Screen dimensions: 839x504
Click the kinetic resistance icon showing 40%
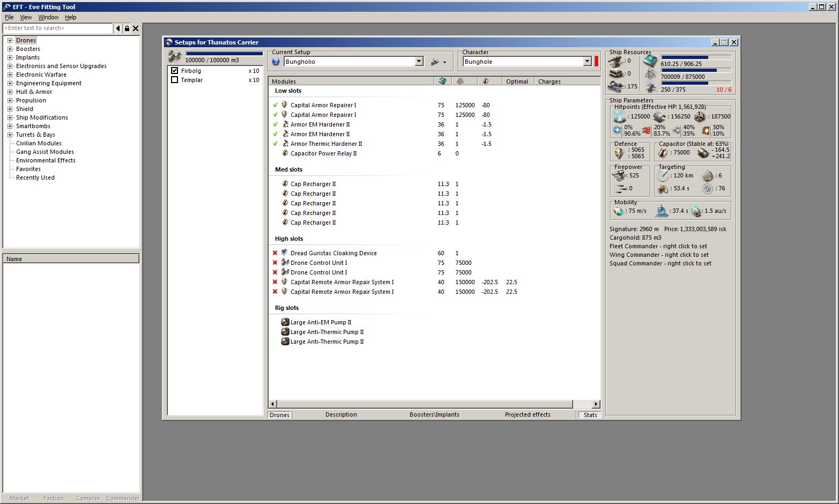(677, 130)
